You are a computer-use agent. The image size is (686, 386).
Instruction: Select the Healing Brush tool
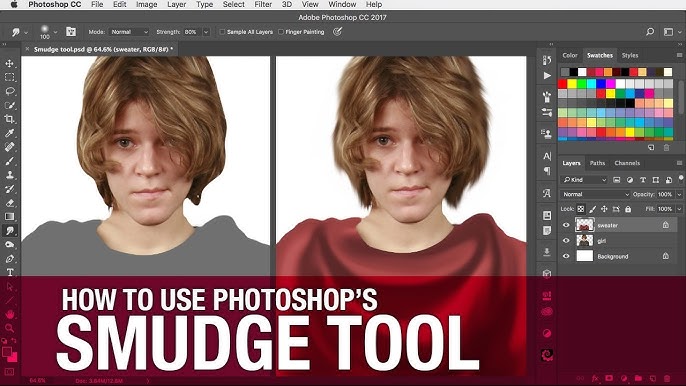point(10,147)
